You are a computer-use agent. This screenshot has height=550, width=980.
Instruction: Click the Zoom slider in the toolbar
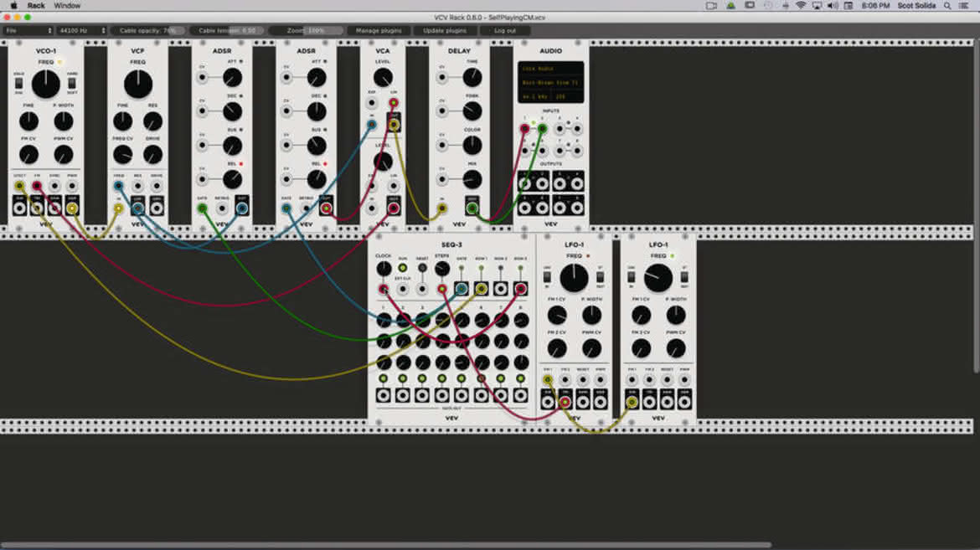coord(307,30)
